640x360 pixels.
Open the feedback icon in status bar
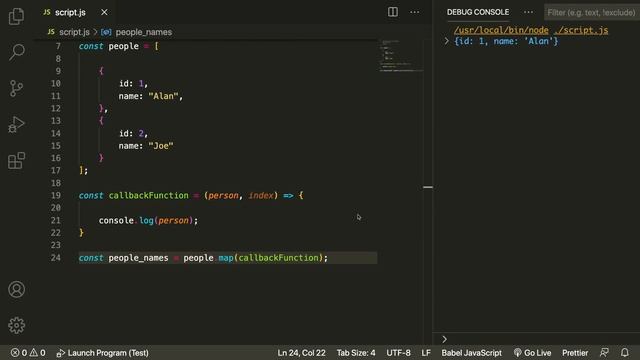tap(604, 353)
